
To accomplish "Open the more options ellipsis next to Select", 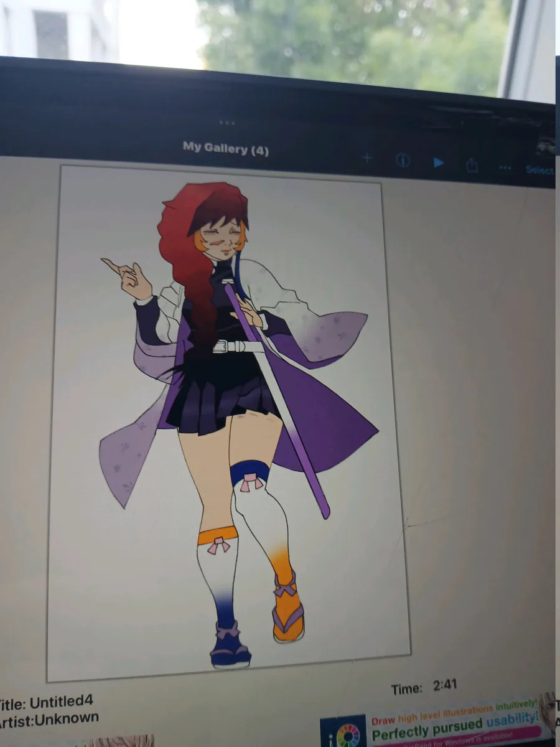I will click(x=505, y=167).
